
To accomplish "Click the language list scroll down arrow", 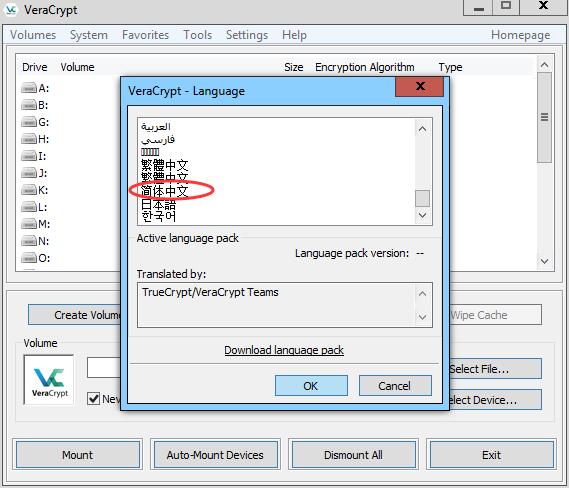I will point(422,215).
